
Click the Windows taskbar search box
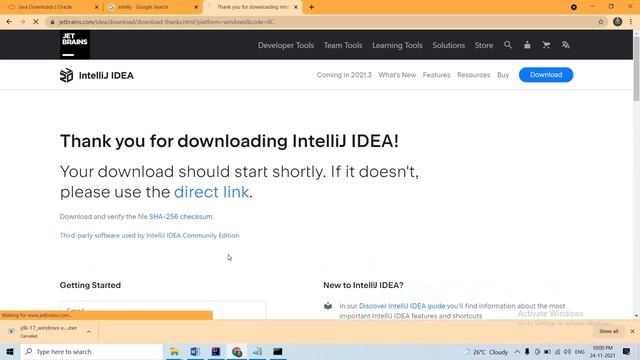(91, 351)
